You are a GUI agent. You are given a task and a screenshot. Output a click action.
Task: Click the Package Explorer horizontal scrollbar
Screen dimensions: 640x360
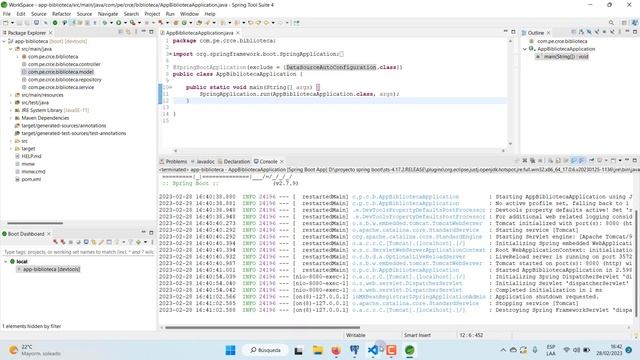[x=35, y=223]
